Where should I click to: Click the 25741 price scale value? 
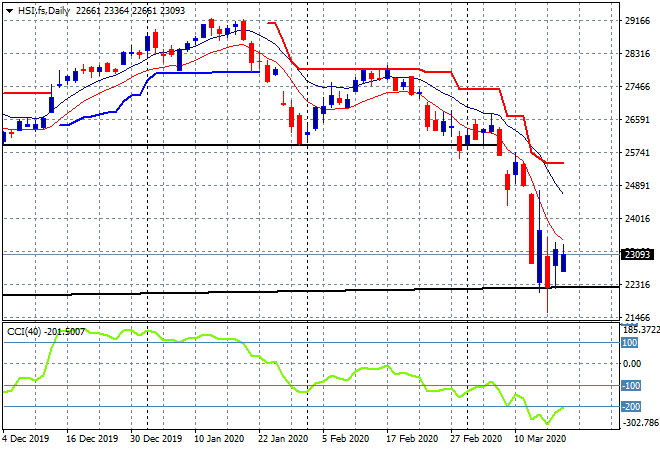(x=637, y=153)
